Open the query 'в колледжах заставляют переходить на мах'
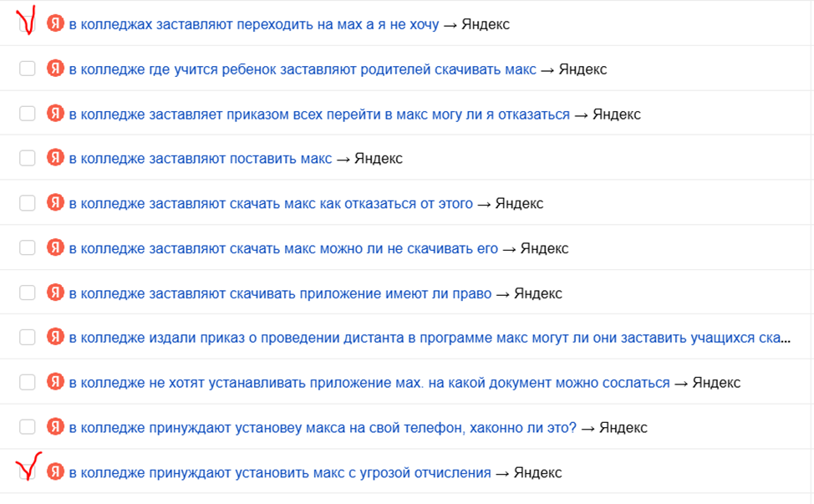Image resolution: width=814 pixels, height=504 pixels. coord(251,23)
